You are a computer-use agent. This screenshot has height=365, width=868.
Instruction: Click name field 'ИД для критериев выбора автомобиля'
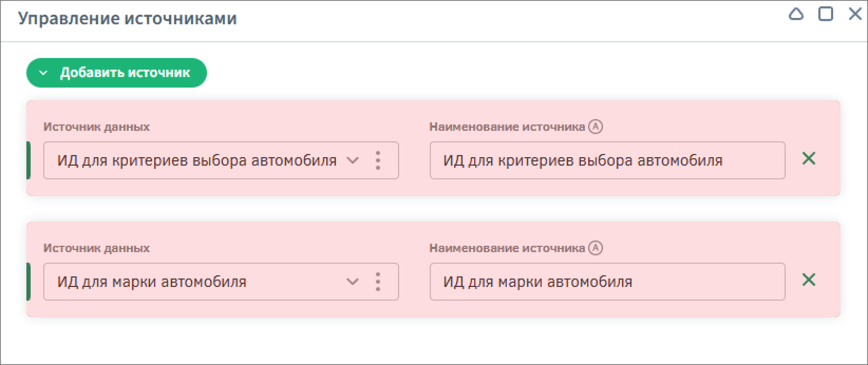(607, 160)
